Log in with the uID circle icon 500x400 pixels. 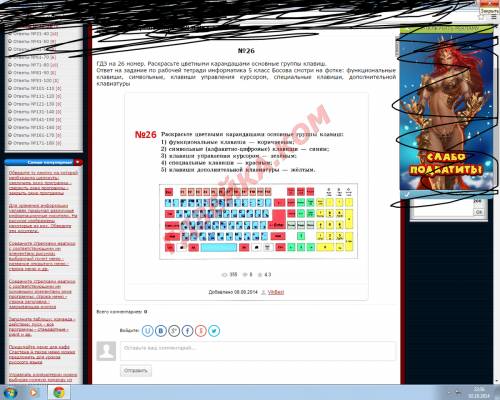pyautogui.click(x=148, y=331)
